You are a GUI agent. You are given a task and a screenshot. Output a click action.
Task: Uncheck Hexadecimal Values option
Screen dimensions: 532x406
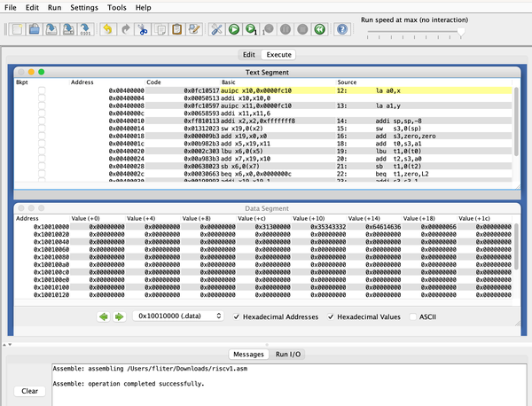pos(332,316)
